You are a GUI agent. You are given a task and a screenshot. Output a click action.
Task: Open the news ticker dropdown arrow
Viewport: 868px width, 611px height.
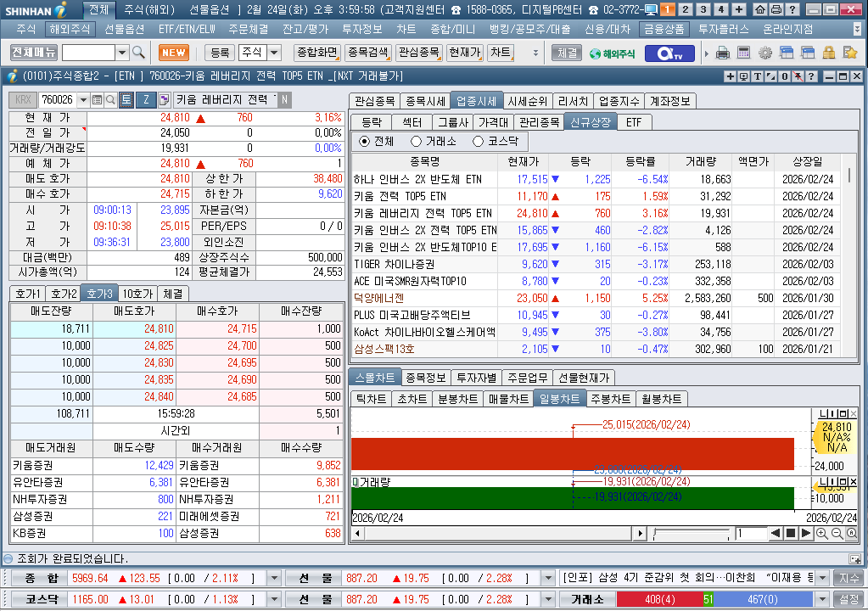point(823,579)
